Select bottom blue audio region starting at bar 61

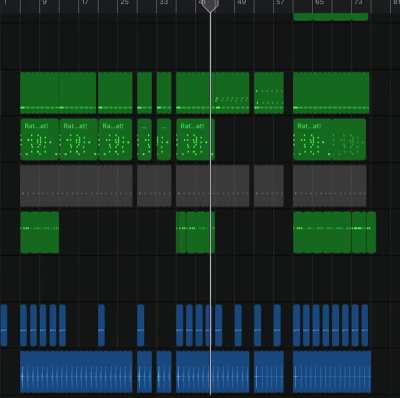(x=332, y=372)
